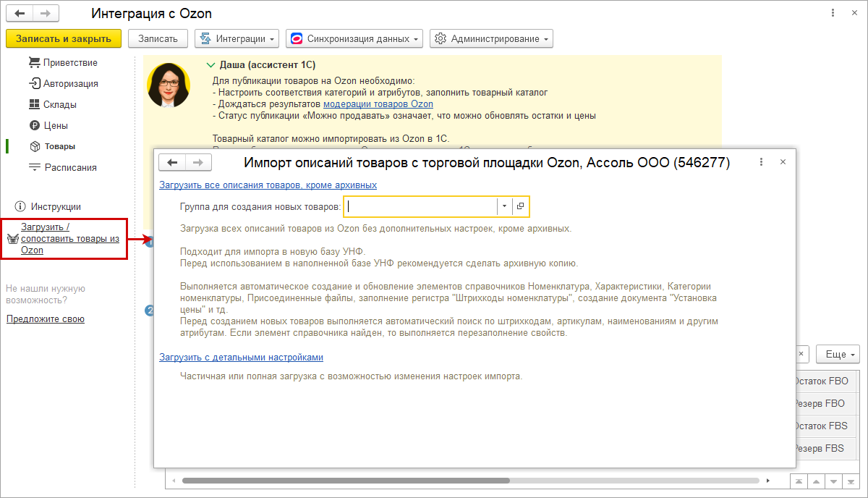Click the Предложите свою link

(x=46, y=319)
